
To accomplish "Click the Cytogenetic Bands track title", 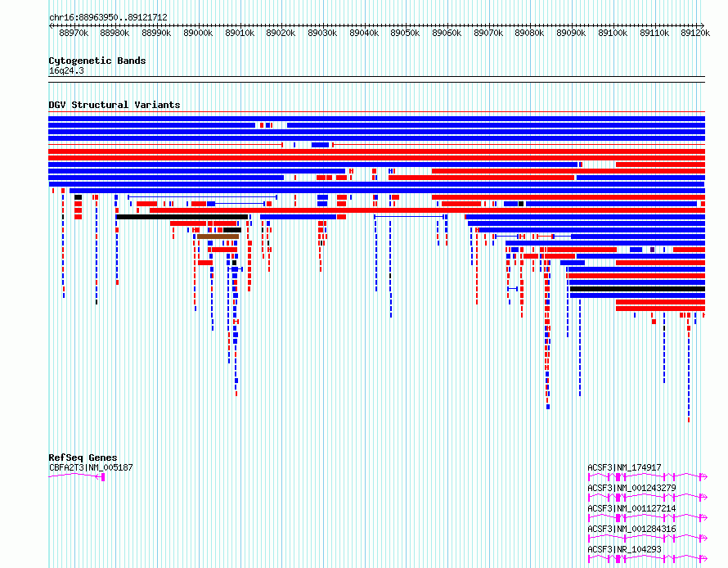I will [97, 61].
